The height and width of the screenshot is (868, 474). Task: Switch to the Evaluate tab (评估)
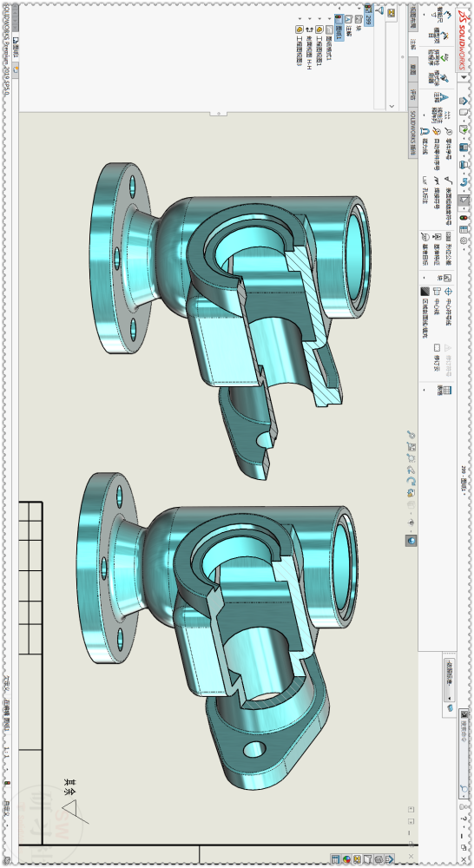(x=413, y=95)
